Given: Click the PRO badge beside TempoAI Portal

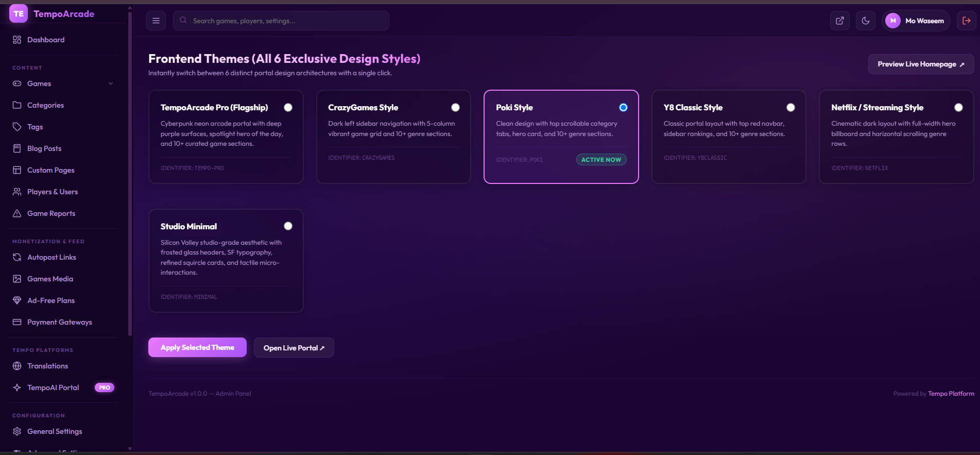Looking at the screenshot, I should click(x=105, y=387).
